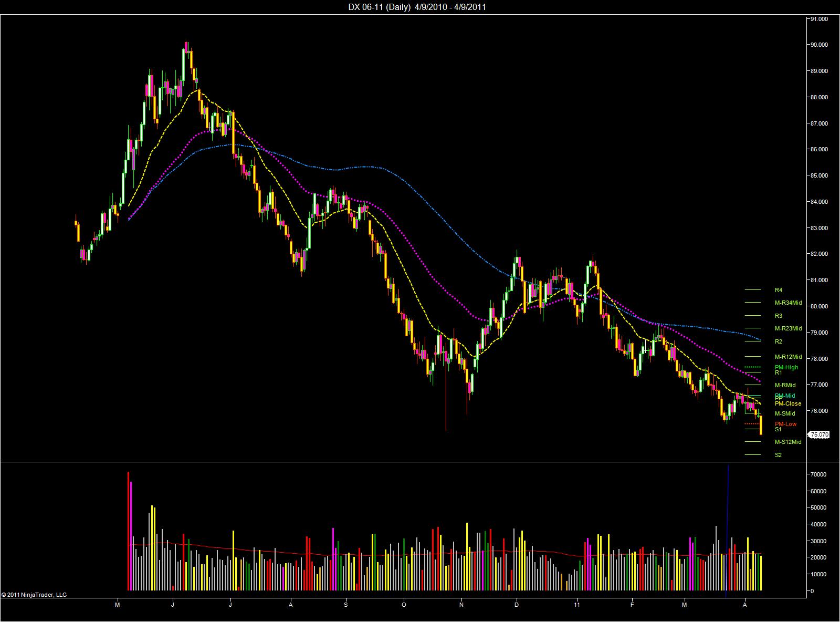Click 90.000 on the price axis

[x=820, y=45]
